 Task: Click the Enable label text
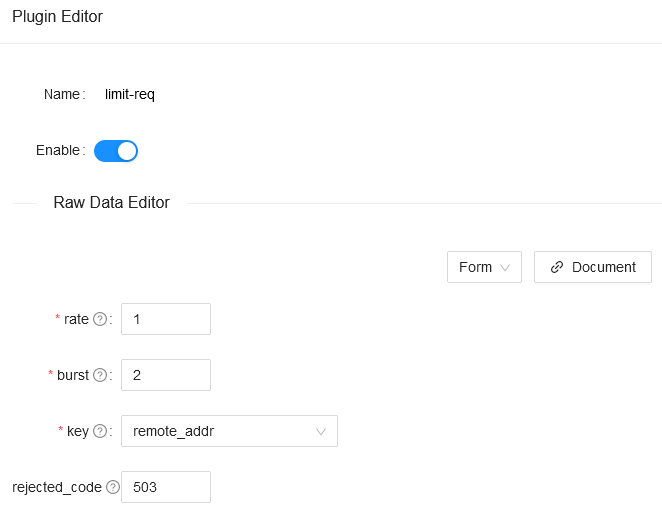(58, 151)
